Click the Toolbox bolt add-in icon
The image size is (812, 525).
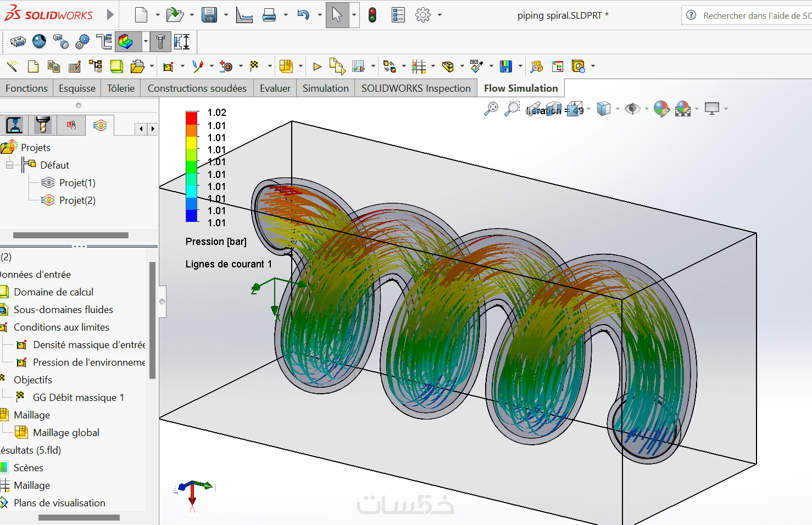[160, 41]
